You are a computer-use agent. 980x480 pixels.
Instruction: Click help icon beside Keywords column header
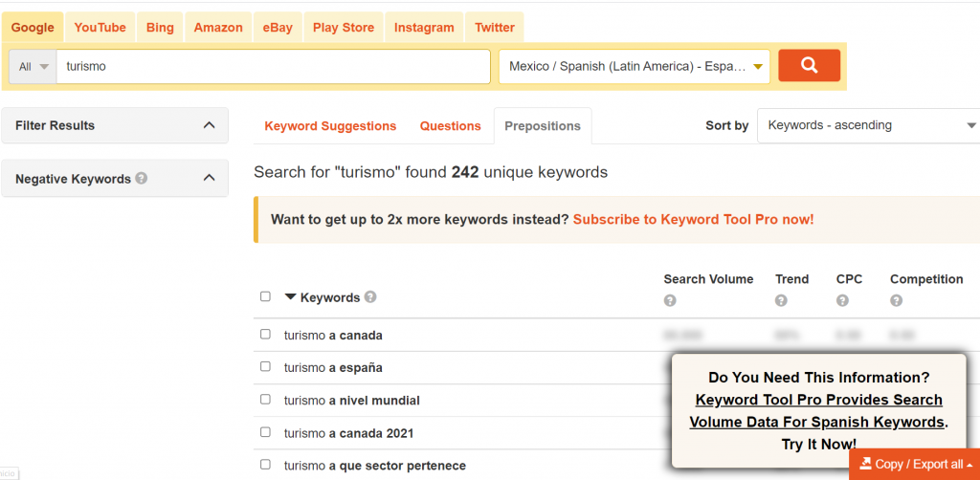(x=370, y=297)
